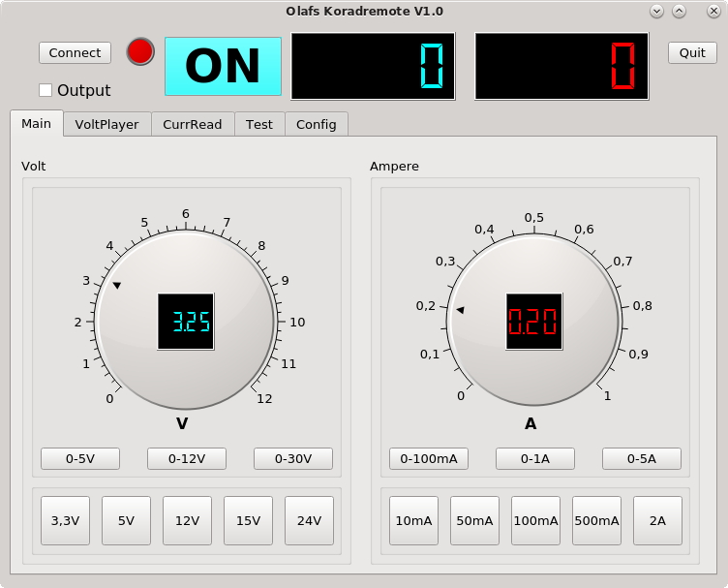This screenshot has width=728, height=588.
Task: Click the Volt dial's black pointer marker
Action: pyautogui.click(x=117, y=285)
